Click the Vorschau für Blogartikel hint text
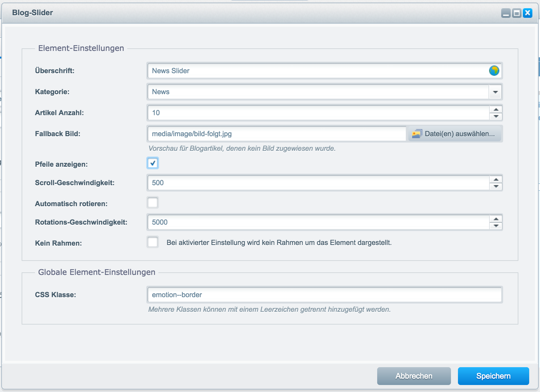Screen dimensions: 540x392 pyautogui.click(x=242, y=149)
